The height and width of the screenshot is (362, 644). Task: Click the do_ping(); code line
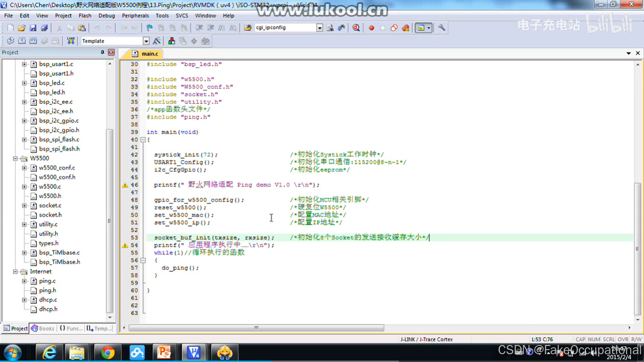click(180, 268)
